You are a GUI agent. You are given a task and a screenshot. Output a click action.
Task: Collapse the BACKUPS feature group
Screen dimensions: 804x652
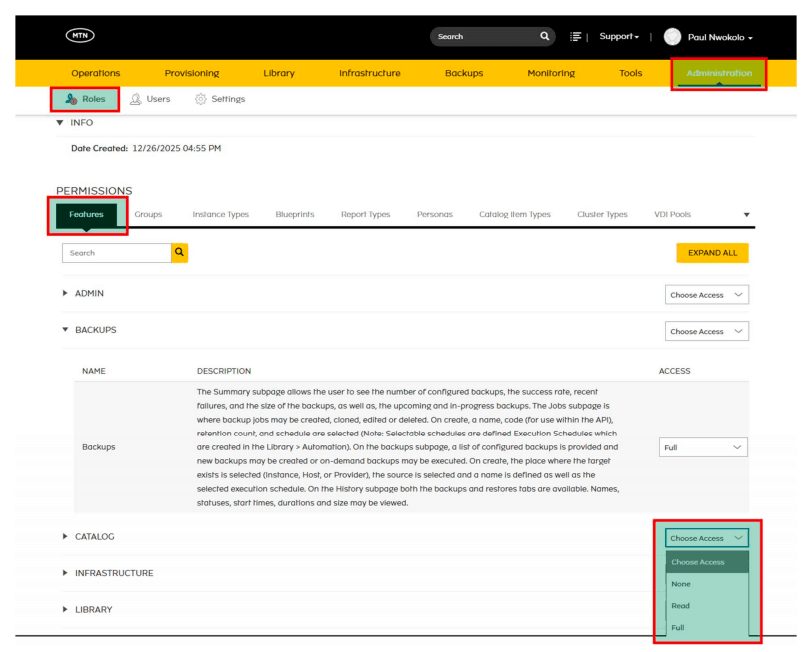(65, 330)
